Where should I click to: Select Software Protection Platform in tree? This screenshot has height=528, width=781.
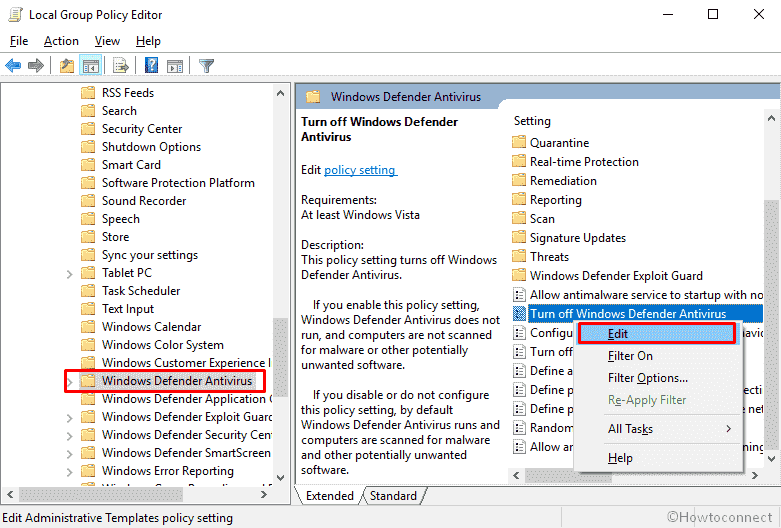pyautogui.click(x=178, y=183)
